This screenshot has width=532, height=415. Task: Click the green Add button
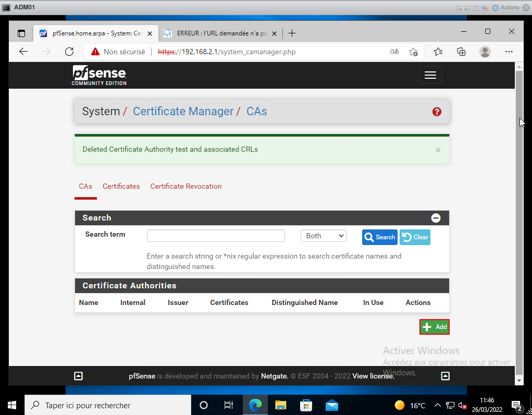pyautogui.click(x=434, y=327)
